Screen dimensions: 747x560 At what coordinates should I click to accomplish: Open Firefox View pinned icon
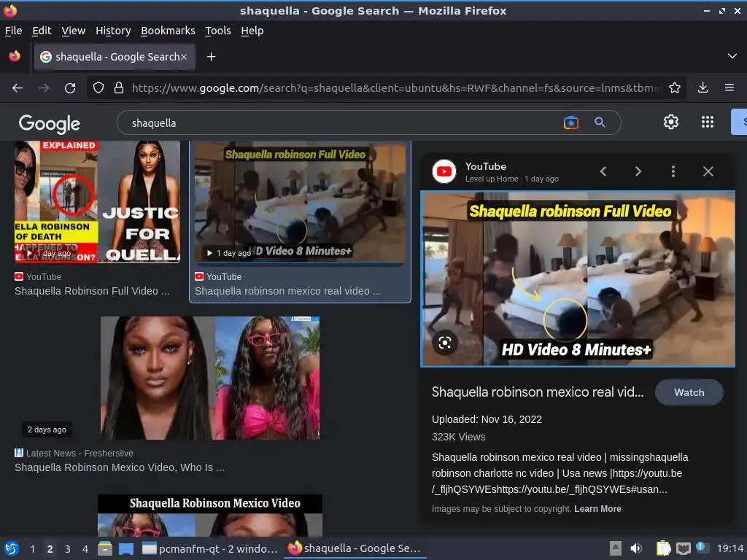[15, 56]
